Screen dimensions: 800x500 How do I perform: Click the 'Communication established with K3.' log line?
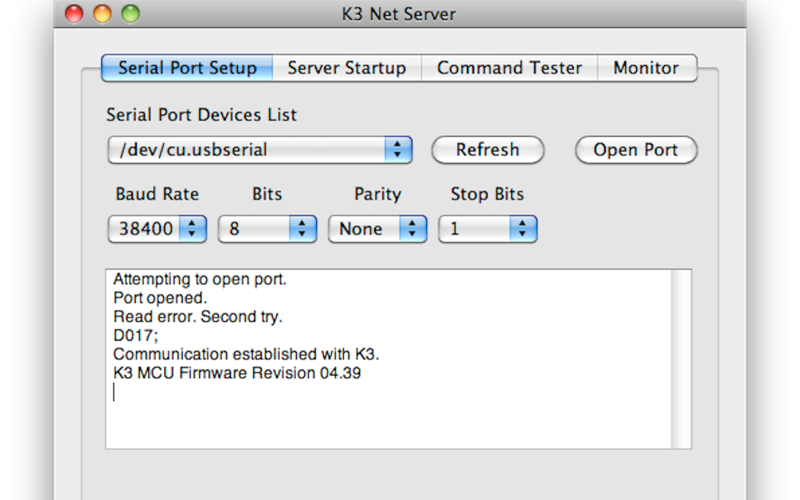246,355
